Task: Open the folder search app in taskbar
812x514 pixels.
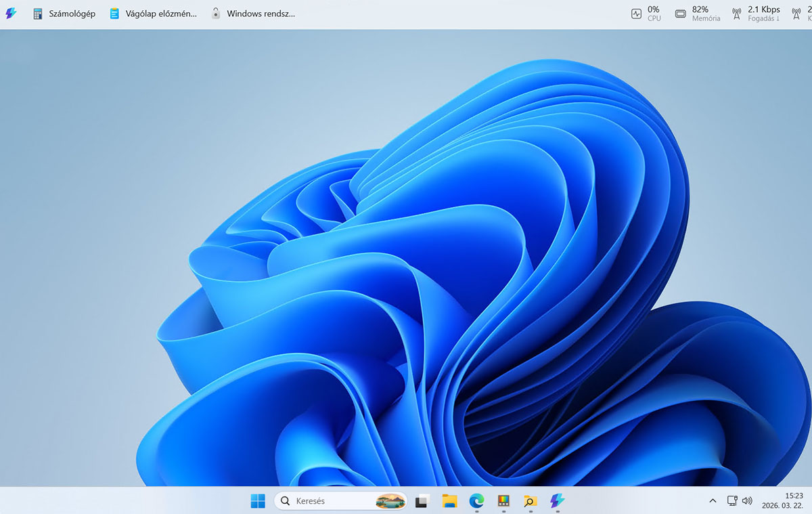Action: click(530, 501)
